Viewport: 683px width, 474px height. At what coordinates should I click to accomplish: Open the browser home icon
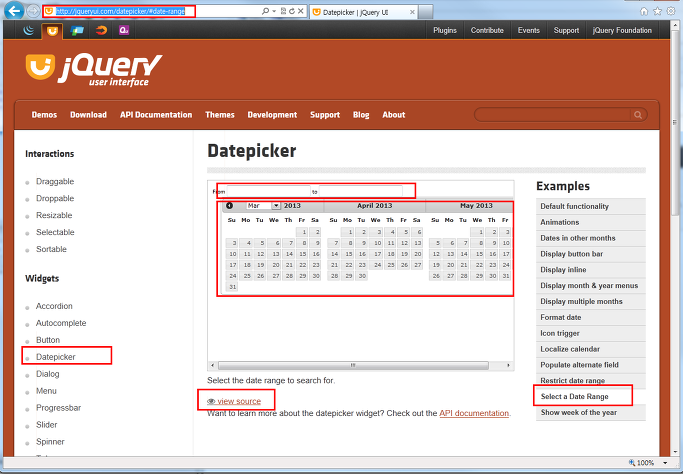point(644,11)
